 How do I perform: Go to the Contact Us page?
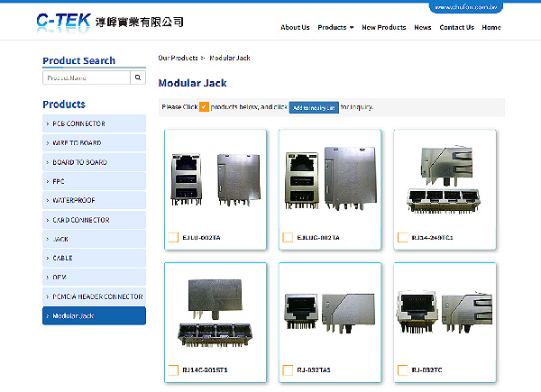click(456, 28)
